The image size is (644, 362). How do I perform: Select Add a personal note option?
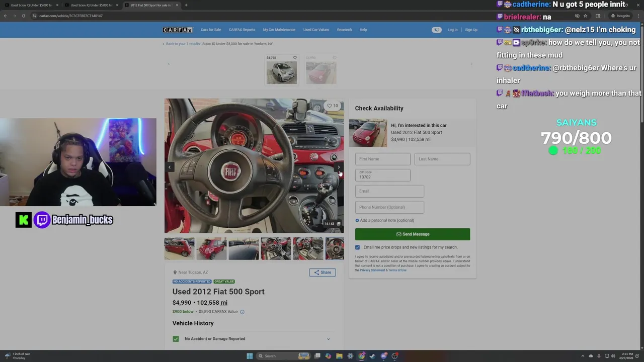coord(384,220)
